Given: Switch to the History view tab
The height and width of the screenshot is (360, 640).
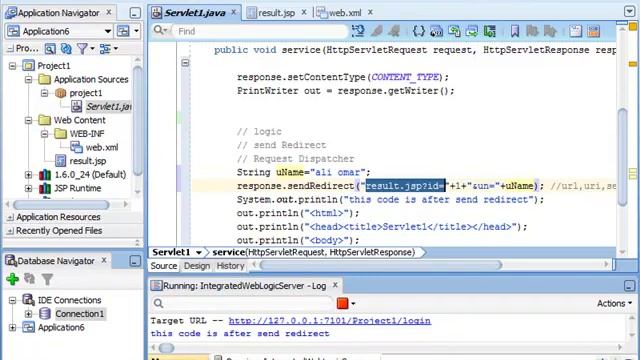Looking at the screenshot, I should 230,266.
